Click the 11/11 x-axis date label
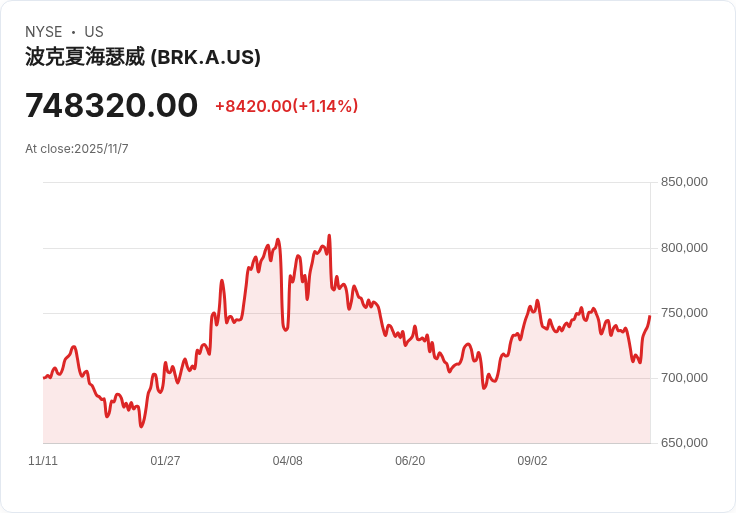The width and height of the screenshot is (736, 513). (43, 461)
